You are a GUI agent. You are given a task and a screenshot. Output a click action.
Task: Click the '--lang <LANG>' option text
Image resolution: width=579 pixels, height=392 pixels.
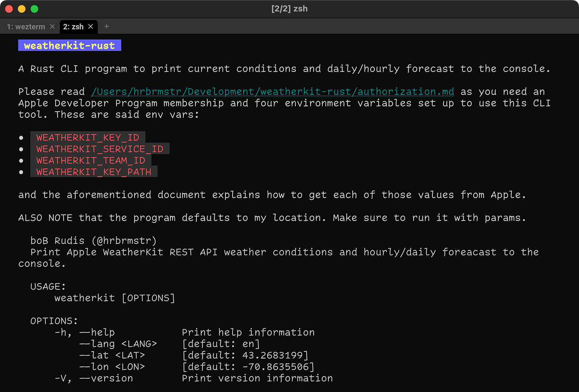(118, 344)
